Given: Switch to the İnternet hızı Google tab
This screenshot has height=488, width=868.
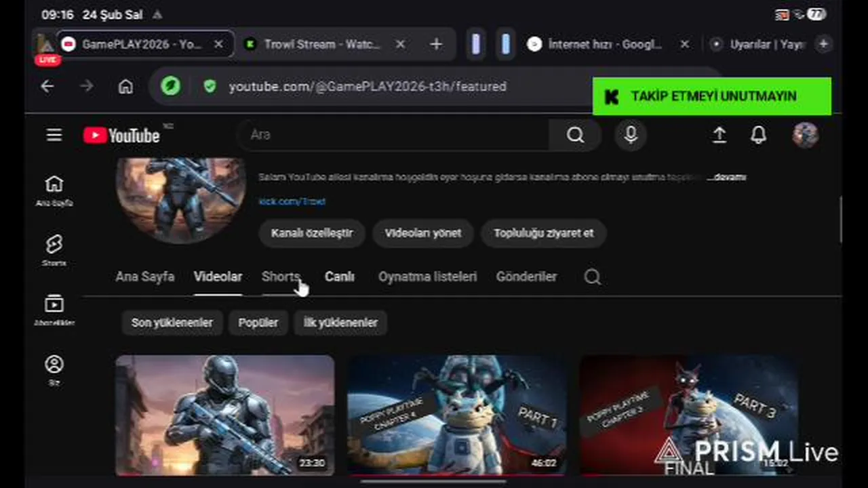Looking at the screenshot, I should 605,44.
